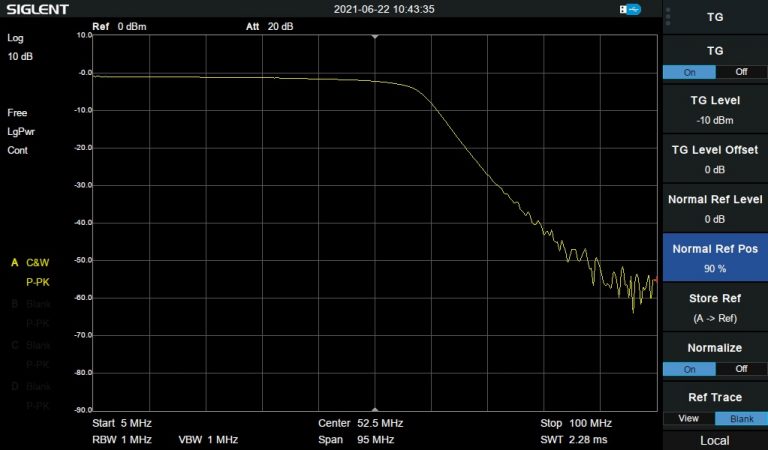
Task: Click the USB drive status icon
Action: point(630,9)
